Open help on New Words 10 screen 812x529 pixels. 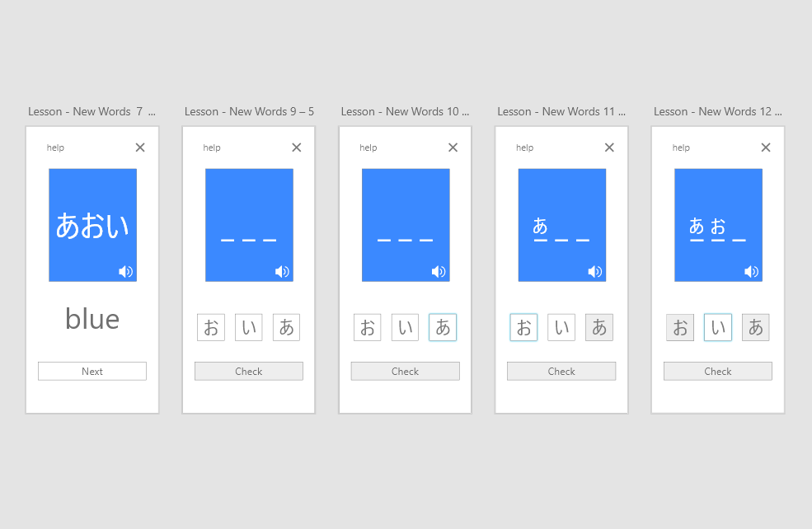coord(368,147)
